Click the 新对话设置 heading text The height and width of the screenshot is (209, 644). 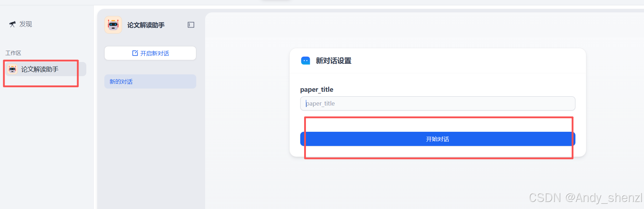pos(332,61)
